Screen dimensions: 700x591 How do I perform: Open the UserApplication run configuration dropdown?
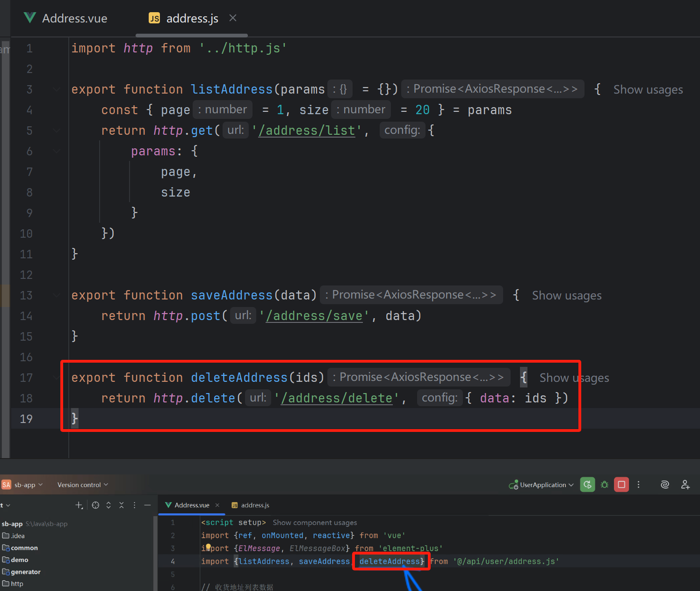541,485
